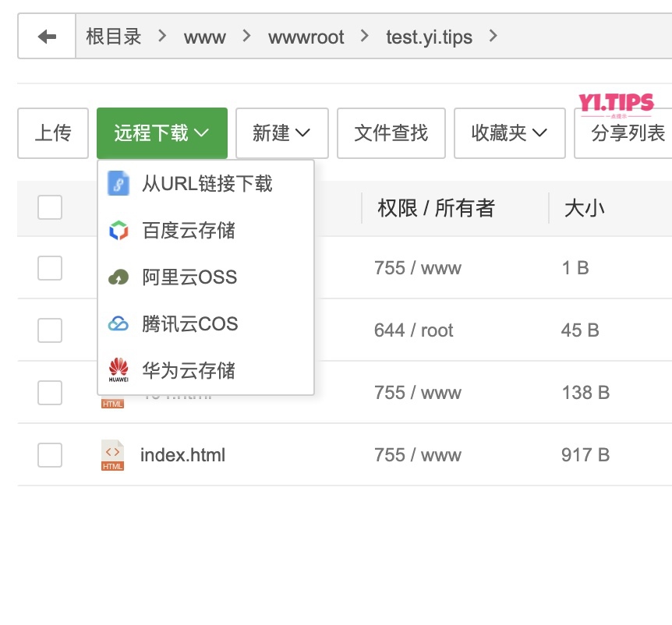Screen dimensions: 672x625
Task: Choose 百度云存储 from the menu
Action: pyautogui.click(x=206, y=231)
